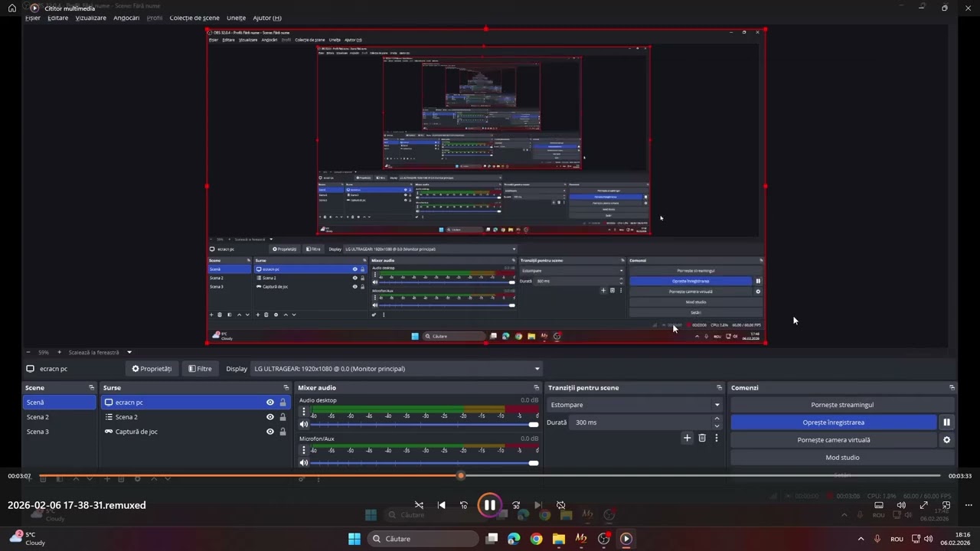Go to media player home icon
The height and width of the screenshot is (551, 980).
coord(12,8)
